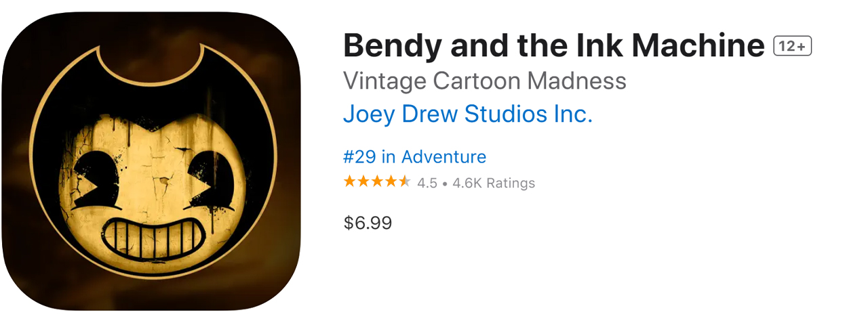
Task: Click the fourth orange rating star
Action: 391,181
